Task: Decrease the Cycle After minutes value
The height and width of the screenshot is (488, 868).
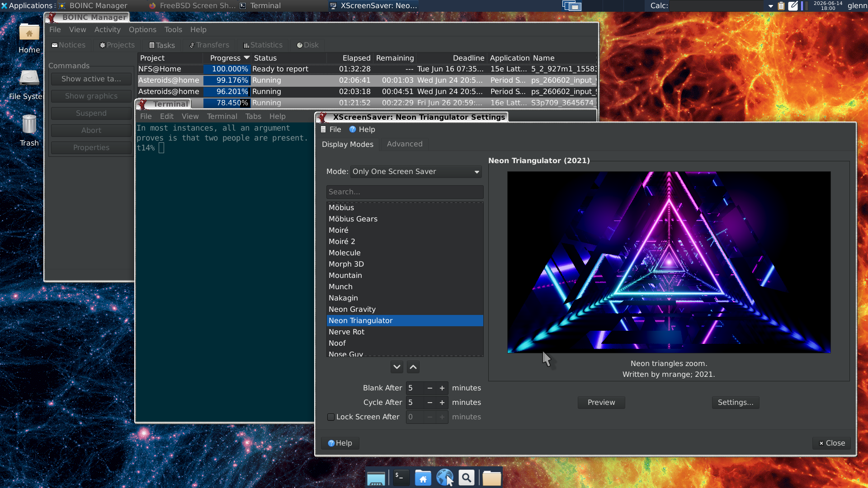Action: click(430, 403)
